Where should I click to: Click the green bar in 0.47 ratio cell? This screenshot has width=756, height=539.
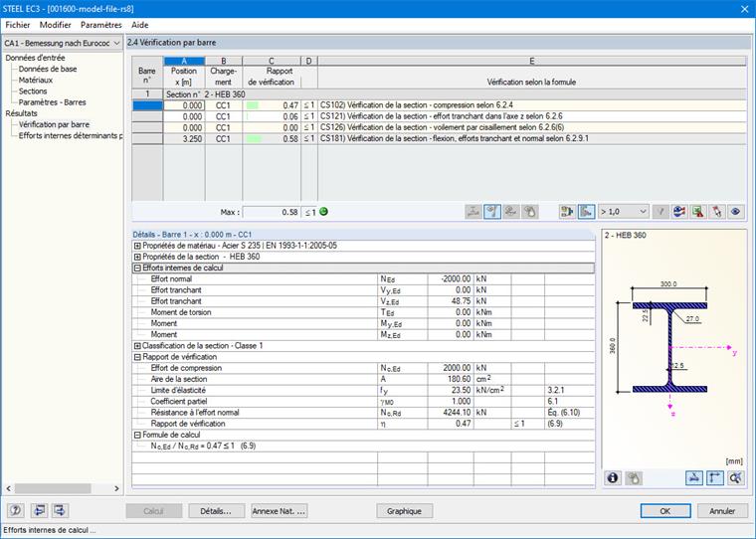tap(252, 105)
